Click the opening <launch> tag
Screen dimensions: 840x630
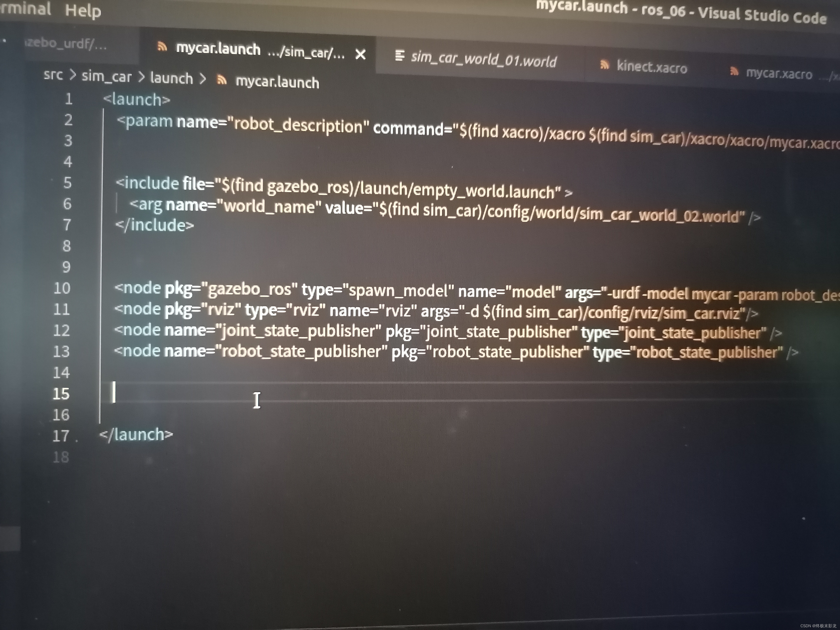137,100
